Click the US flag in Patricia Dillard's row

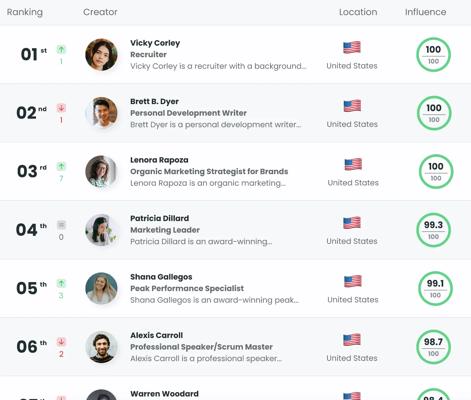tap(352, 223)
